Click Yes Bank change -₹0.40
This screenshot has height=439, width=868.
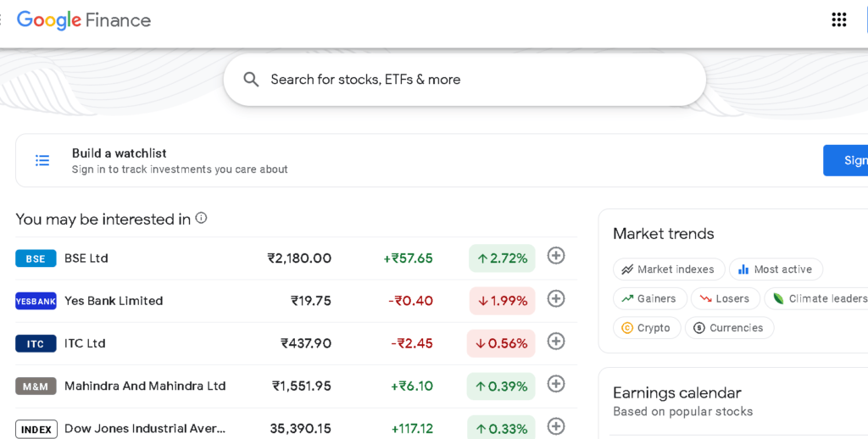tap(410, 301)
